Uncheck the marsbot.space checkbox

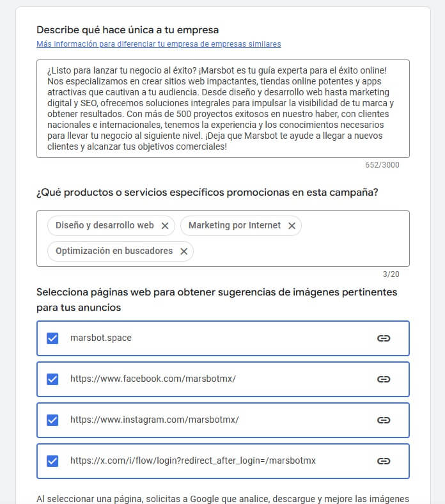(52, 338)
